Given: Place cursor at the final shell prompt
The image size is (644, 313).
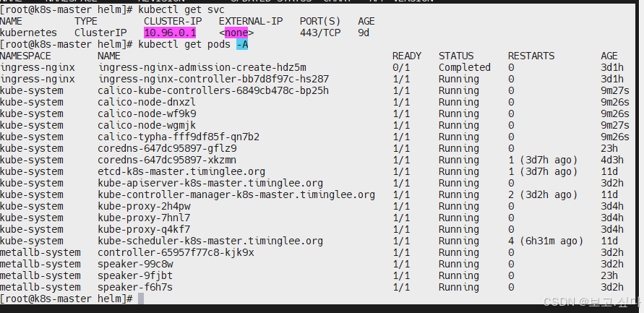Looking at the screenshot, I should (141, 299).
